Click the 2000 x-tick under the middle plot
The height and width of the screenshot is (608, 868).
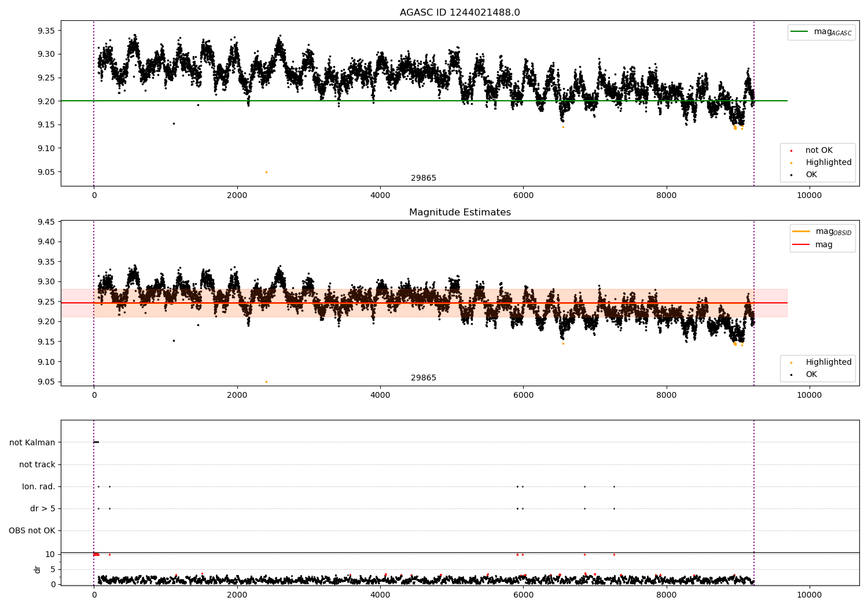(x=237, y=395)
